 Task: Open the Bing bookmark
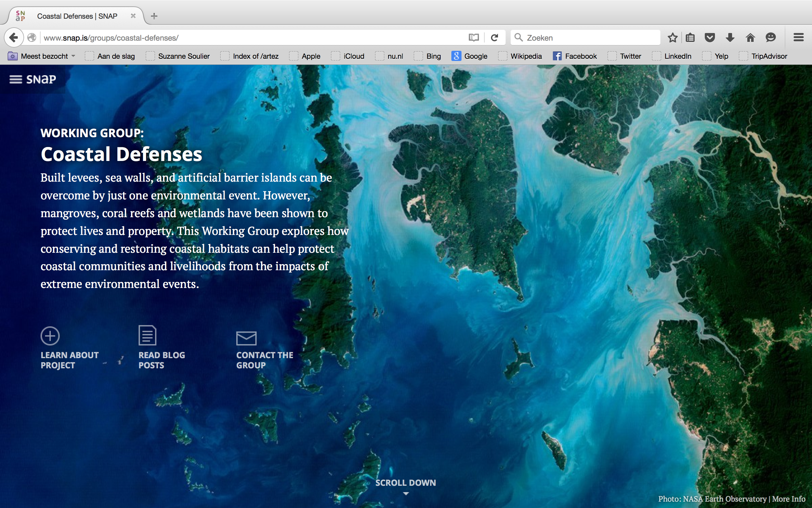click(x=428, y=56)
